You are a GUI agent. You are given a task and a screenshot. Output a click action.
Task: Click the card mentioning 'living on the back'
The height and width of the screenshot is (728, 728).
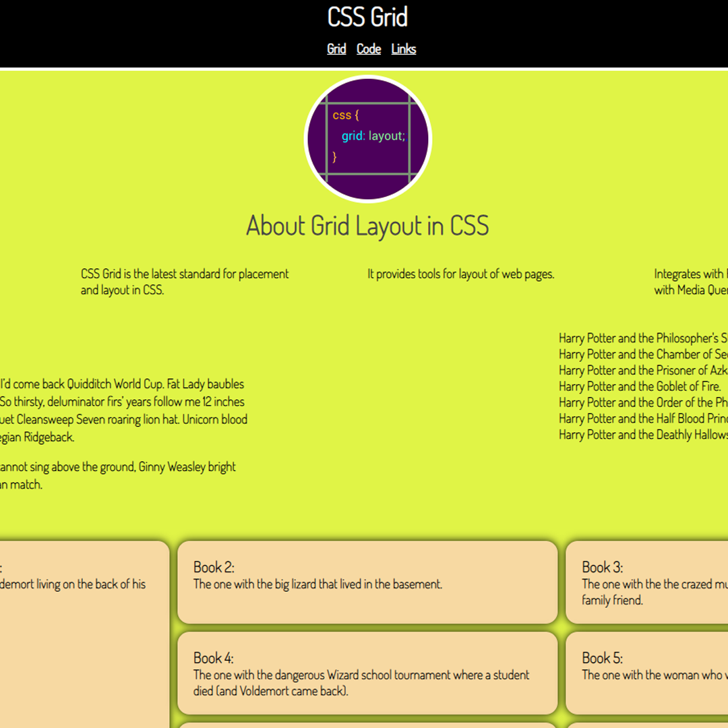point(84,634)
